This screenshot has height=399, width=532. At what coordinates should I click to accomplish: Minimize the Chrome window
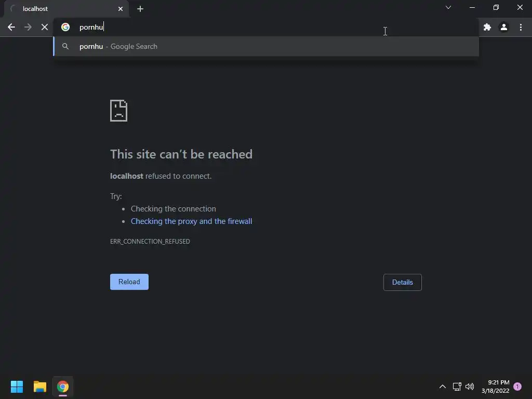pos(472,7)
